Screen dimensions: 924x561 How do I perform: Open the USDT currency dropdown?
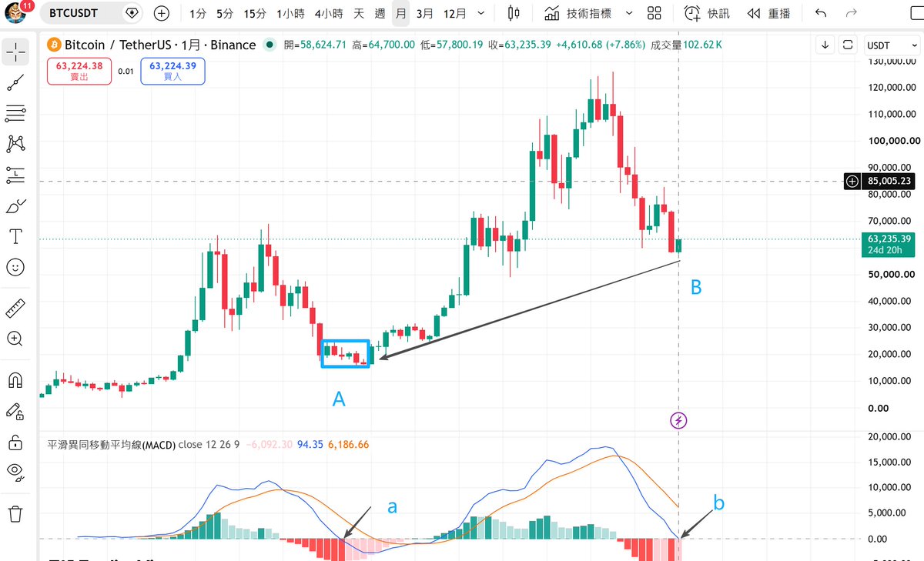pos(891,45)
